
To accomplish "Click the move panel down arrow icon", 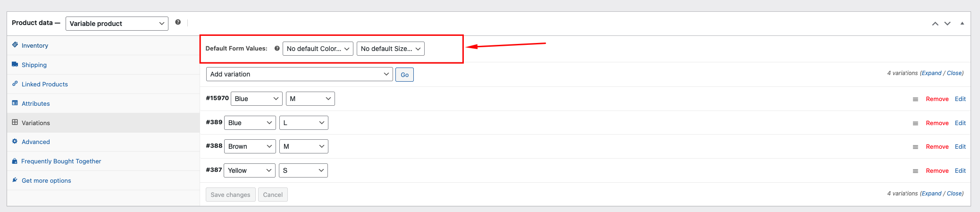I will 947,24.
